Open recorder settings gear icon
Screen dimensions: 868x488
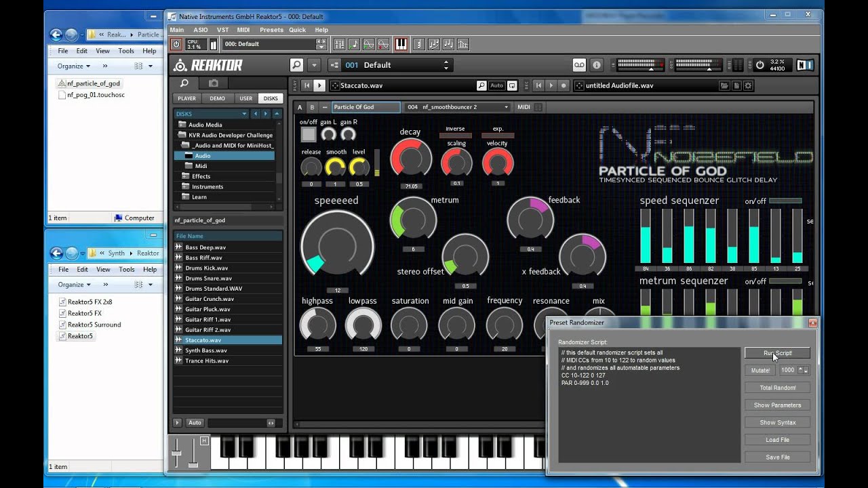[748, 85]
